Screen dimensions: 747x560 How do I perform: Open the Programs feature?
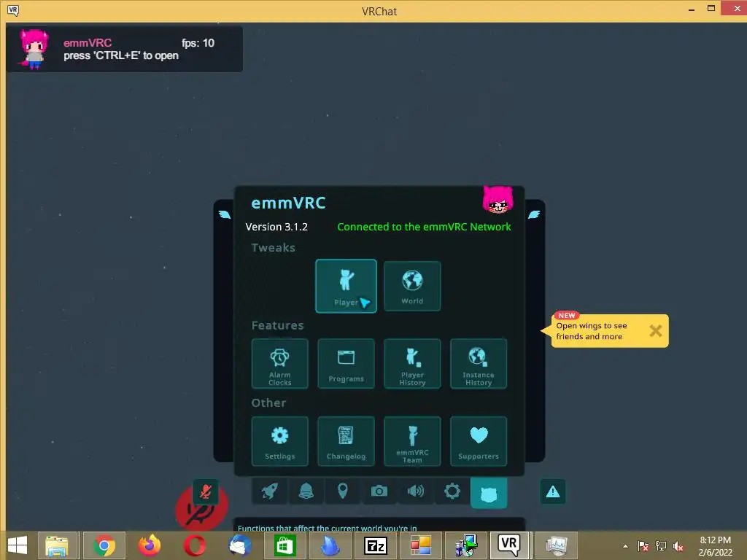346,364
